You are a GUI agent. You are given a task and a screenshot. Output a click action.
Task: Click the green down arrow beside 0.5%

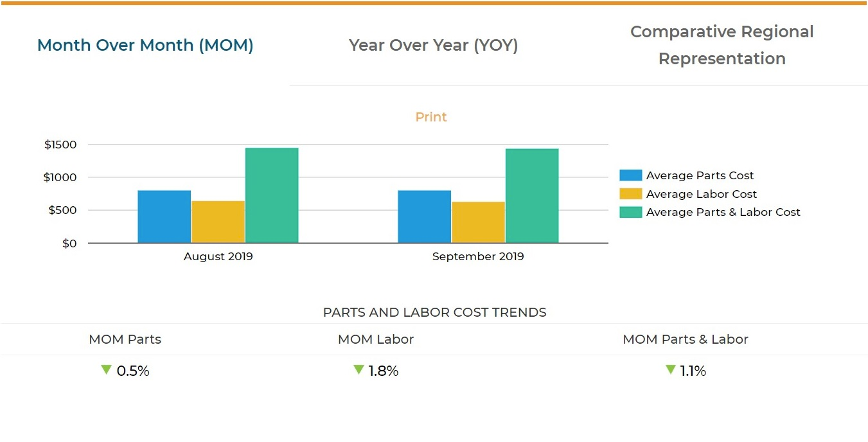click(107, 370)
